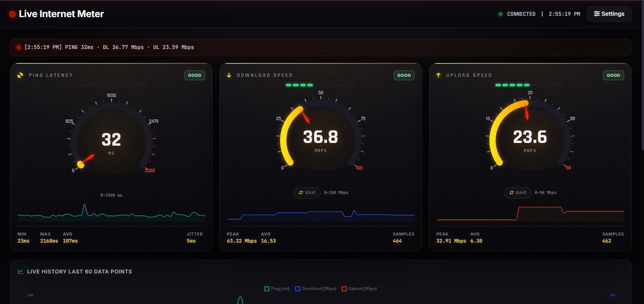Click the upload SAMPLES 462 value
644x304 pixels.
[x=607, y=241]
